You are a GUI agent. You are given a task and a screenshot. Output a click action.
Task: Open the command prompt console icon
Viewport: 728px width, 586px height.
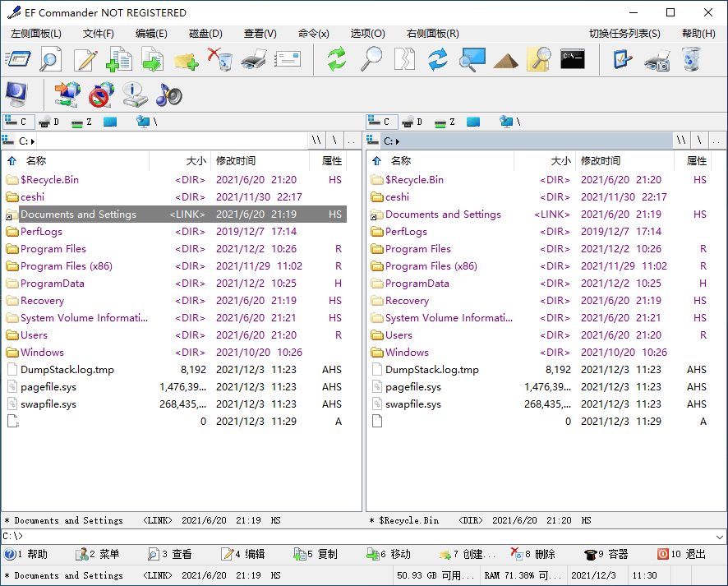click(x=573, y=59)
